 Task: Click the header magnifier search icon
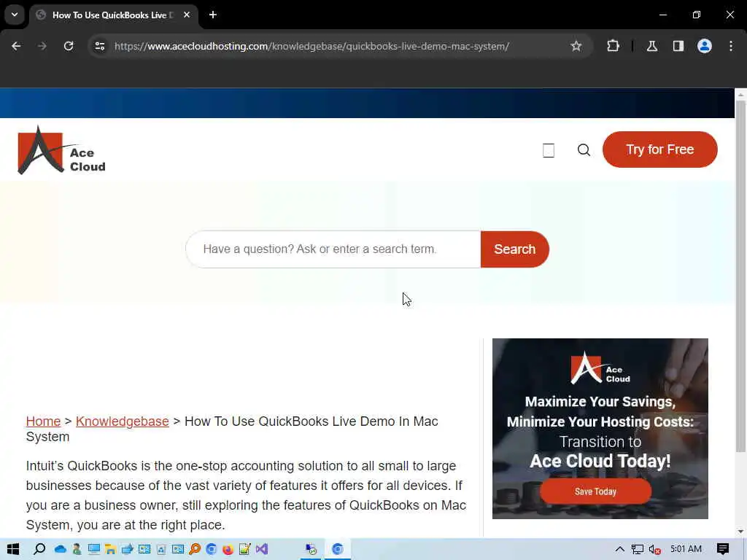pyautogui.click(x=584, y=150)
